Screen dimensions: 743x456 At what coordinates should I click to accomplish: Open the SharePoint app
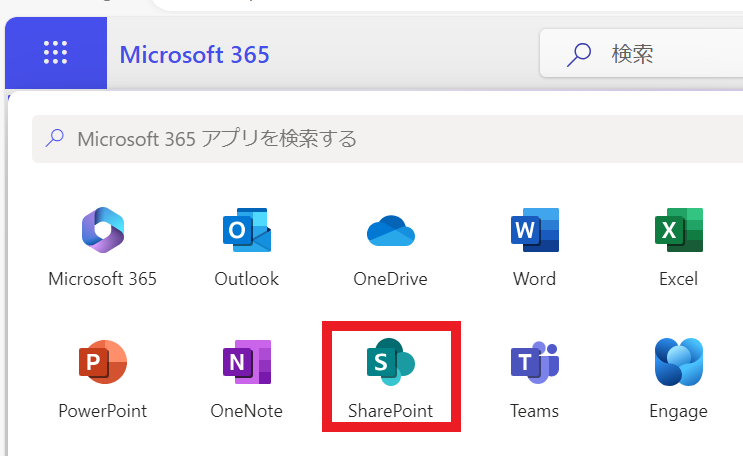pos(391,362)
